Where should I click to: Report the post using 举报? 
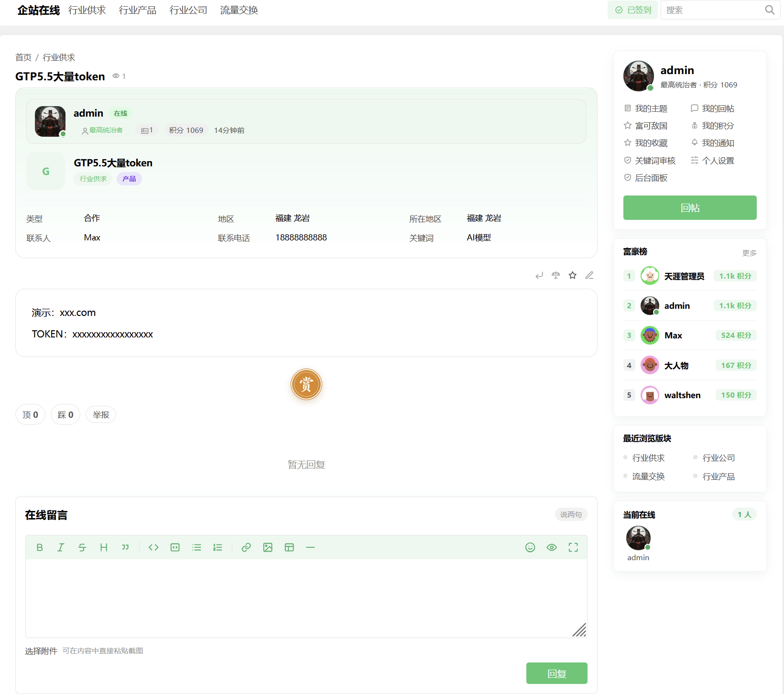click(101, 415)
